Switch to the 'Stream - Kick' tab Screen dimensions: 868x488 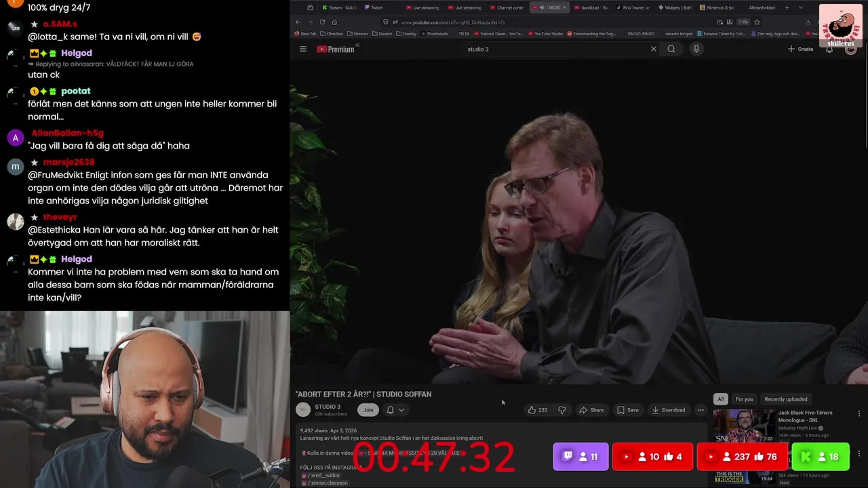(339, 7)
